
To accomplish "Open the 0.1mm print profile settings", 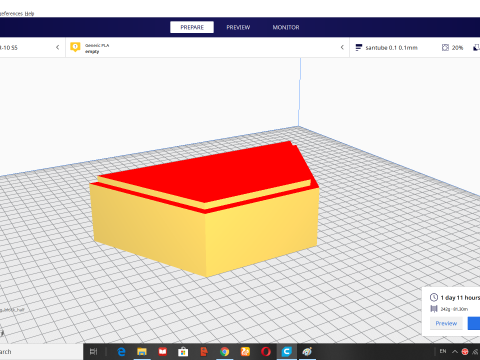I will [391, 48].
